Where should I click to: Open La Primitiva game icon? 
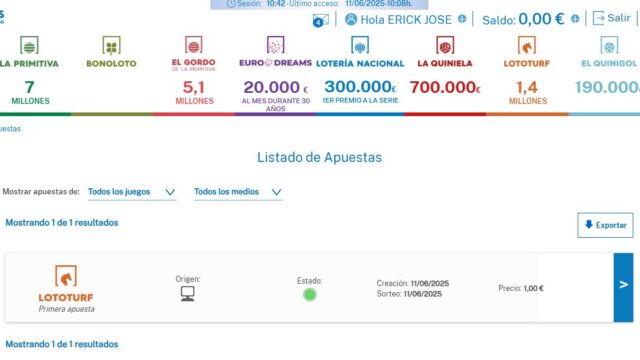tap(29, 46)
